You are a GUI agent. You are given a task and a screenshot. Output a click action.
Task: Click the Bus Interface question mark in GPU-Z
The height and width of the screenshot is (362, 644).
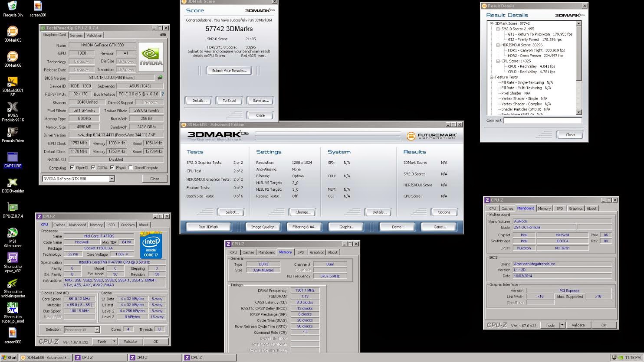tap(163, 94)
